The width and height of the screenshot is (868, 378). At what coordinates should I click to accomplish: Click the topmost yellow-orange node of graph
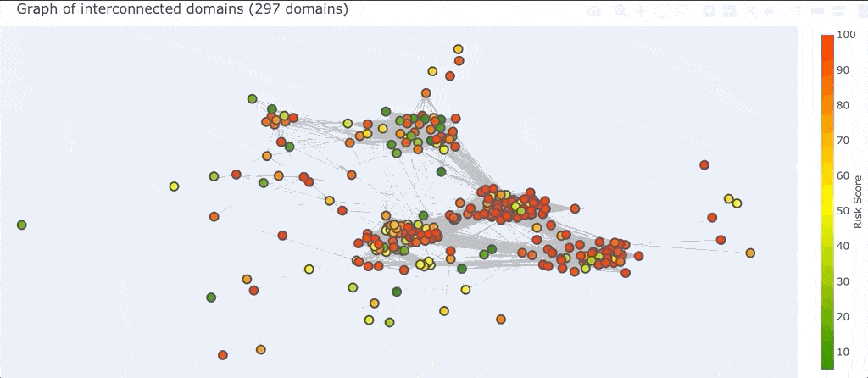click(x=458, y=49)
